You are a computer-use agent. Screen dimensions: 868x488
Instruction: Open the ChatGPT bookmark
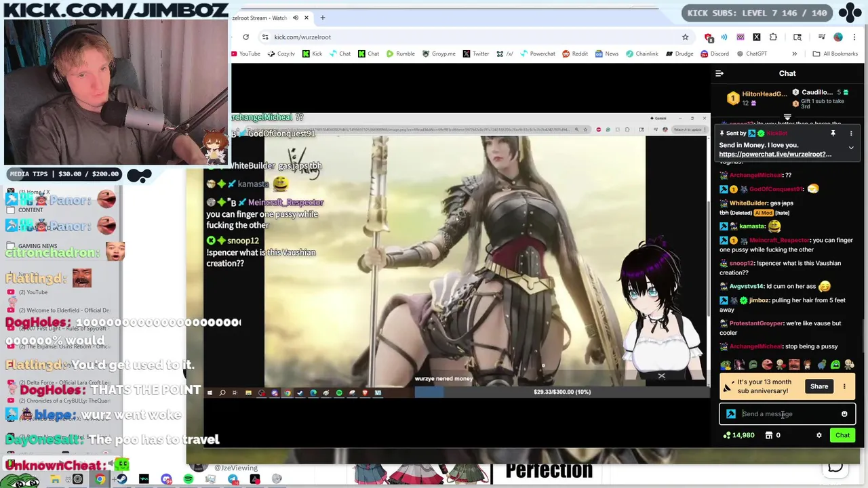pos(751,54)
